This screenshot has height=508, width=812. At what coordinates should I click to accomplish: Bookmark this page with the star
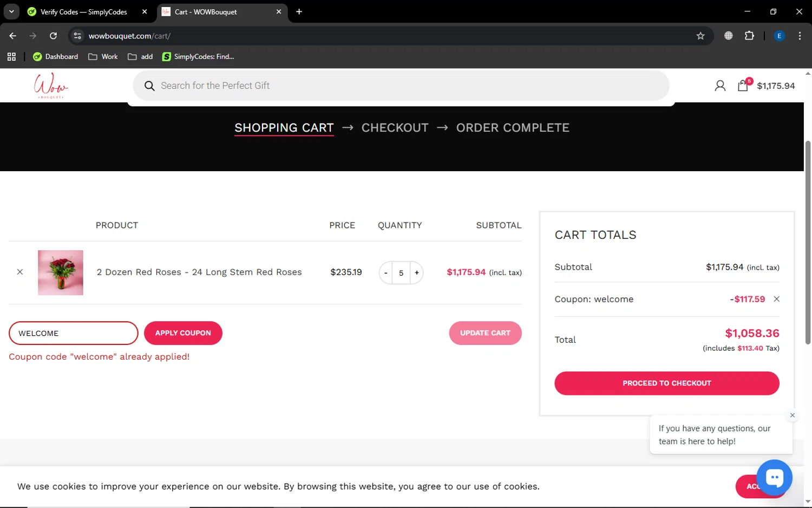pyautogui.click(x=700, y=36)
